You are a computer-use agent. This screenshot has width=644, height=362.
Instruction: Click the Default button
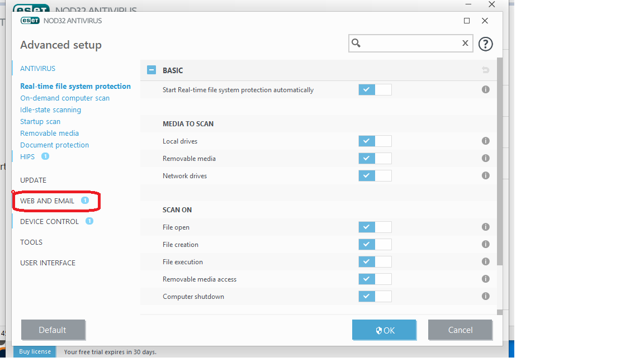tap(53, 330)
